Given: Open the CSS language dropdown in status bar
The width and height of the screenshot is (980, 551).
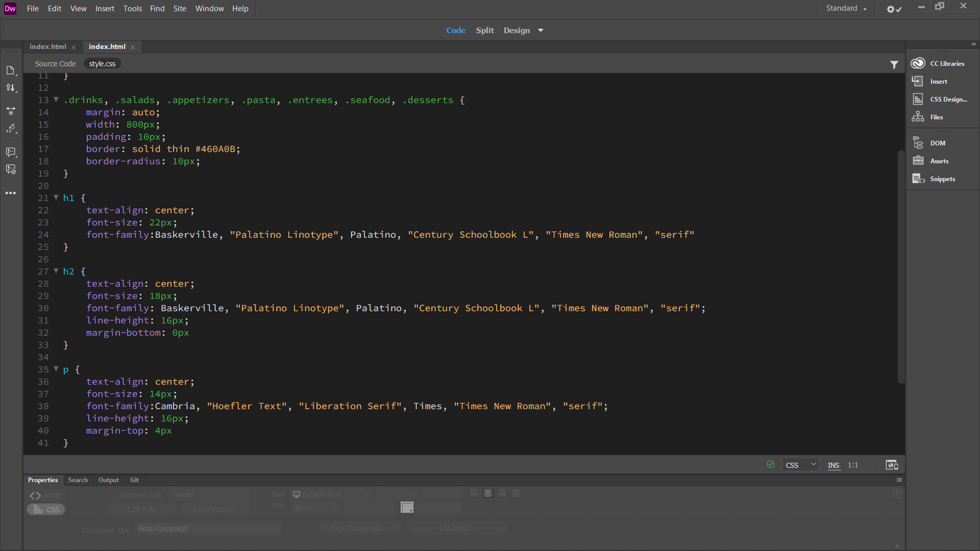Looking at the screenshot, I should [800, 465].
